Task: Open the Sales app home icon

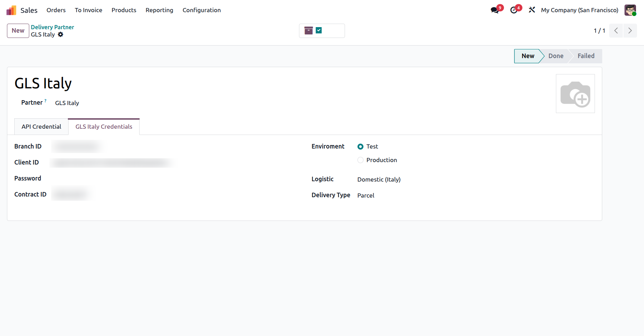Action: [11, 10]
